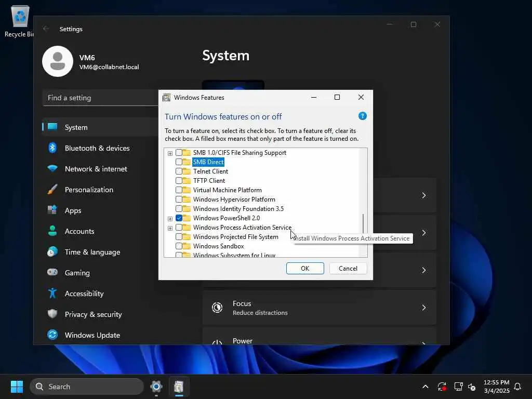
Task: Click the Time & language clock icon
Action: [52, 252]
